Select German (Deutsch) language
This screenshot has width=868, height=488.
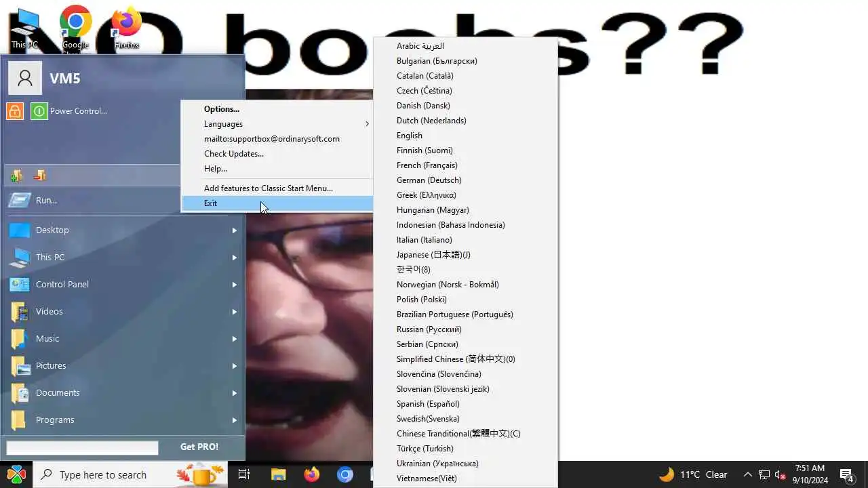pyautogui.click(x=465, y=180)
